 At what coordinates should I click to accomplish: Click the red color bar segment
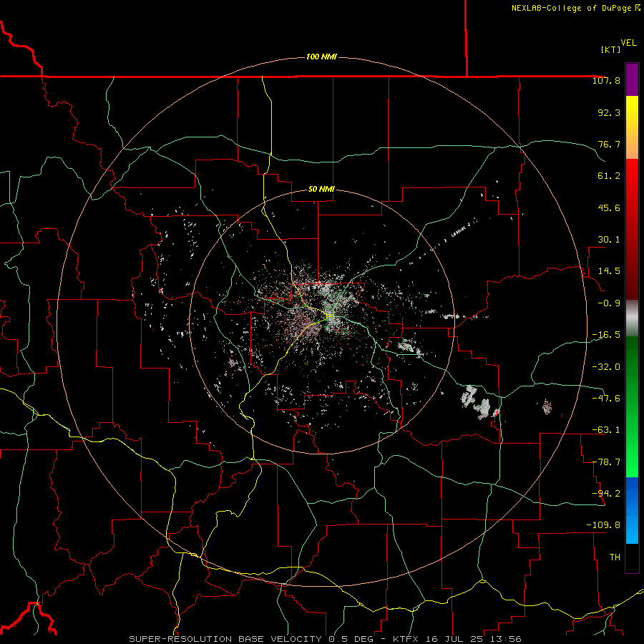[x=632, y=229]
